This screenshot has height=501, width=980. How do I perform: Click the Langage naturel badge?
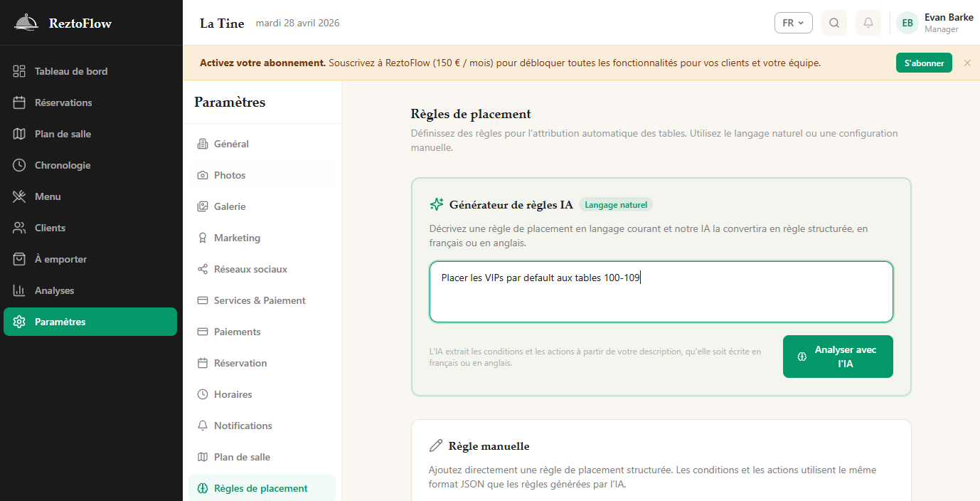[616, 205]
